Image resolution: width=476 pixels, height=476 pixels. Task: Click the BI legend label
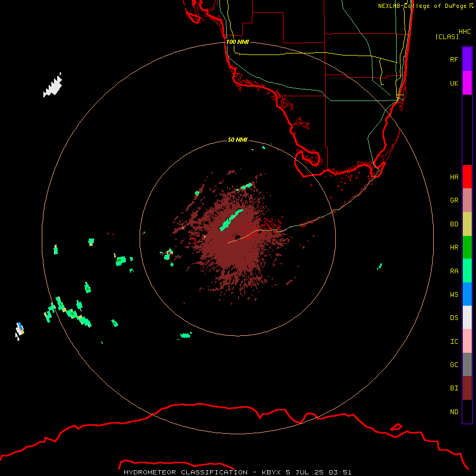point(454,388)
